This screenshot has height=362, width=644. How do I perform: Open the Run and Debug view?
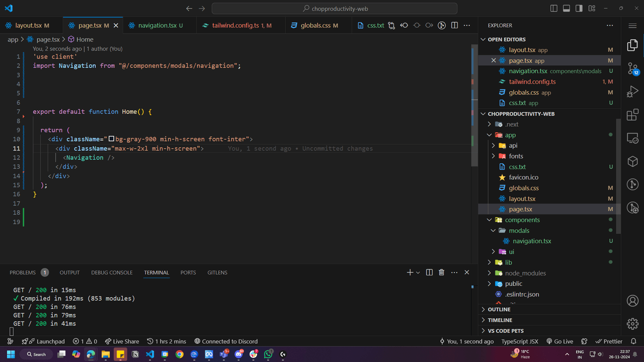(632, 92)
